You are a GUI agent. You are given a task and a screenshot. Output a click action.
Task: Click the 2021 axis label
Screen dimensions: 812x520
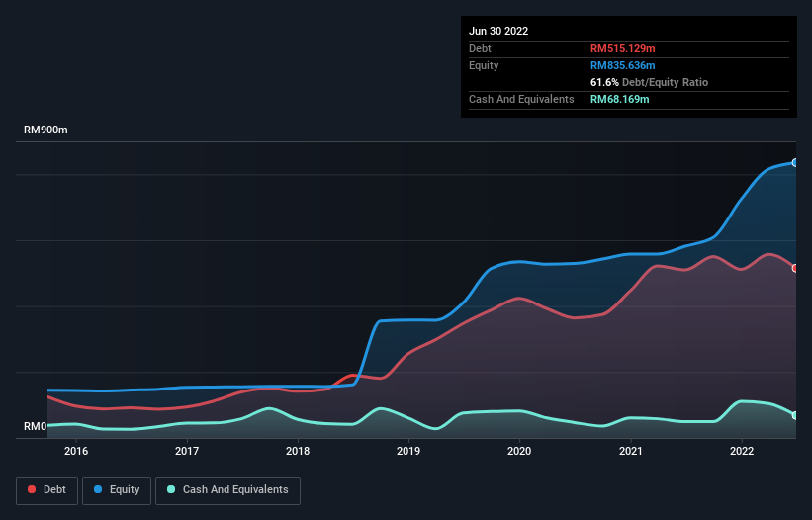(631, 451)
